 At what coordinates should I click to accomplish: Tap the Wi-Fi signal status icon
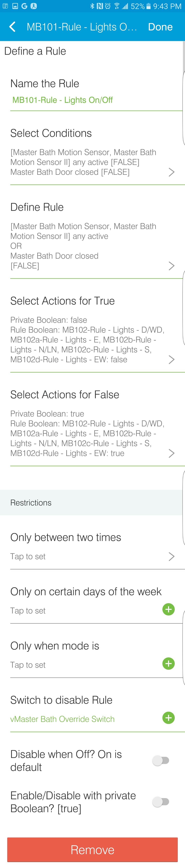click(116, 6)
